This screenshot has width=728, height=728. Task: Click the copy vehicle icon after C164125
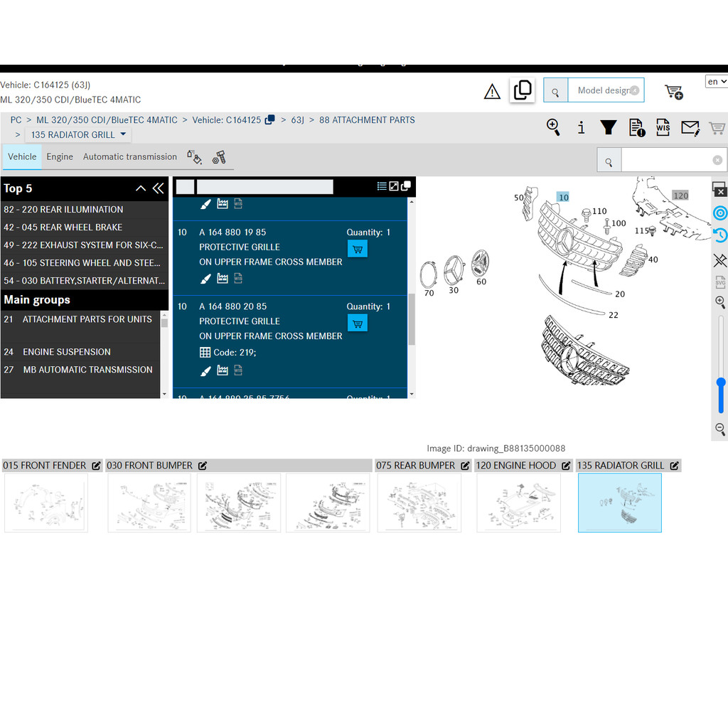(x=269, y=119)
